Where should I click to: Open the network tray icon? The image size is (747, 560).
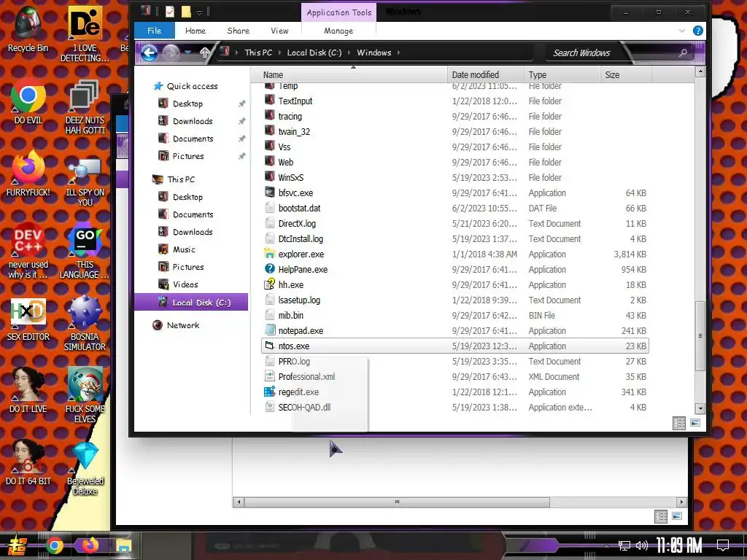pos(624,545)
